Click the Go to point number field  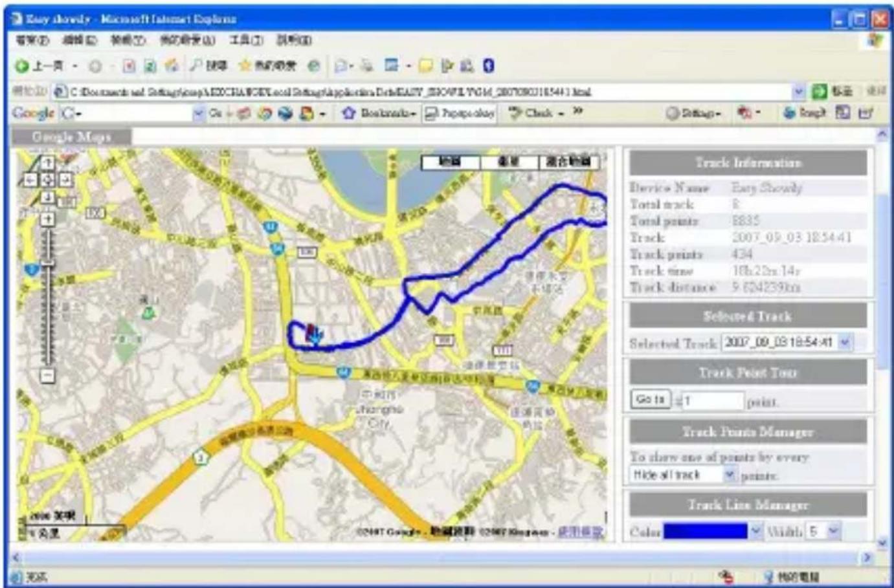(712, 401)
